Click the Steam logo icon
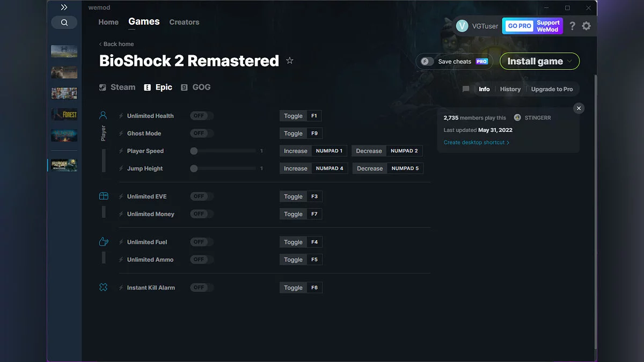This screenshot has width=644, height=362. (103, 87)
